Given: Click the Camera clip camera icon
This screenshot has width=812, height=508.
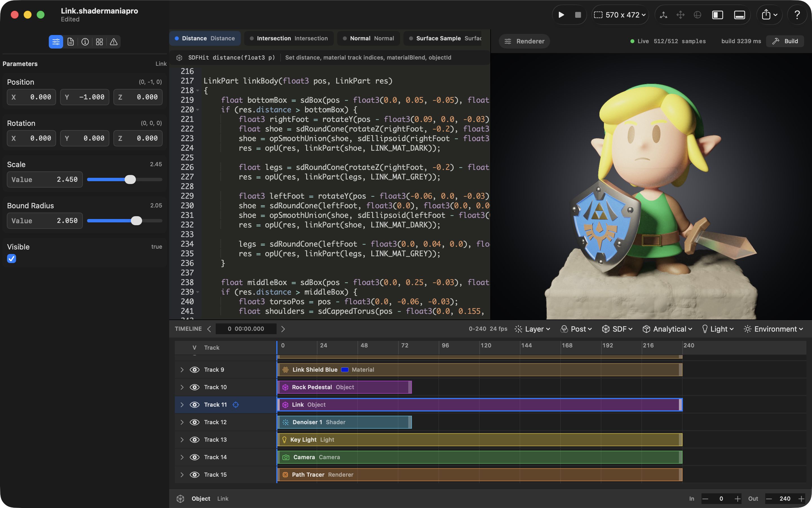Looking at the screenshot, I should click(286, 457).
